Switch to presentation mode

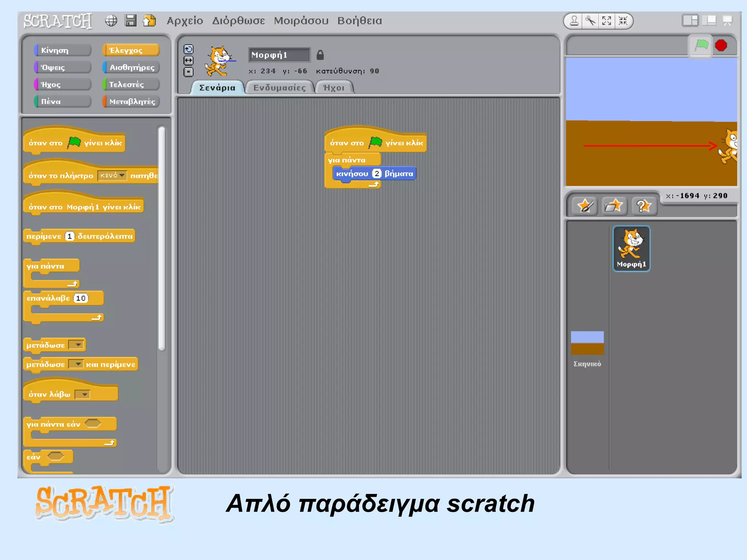(728, 20)
